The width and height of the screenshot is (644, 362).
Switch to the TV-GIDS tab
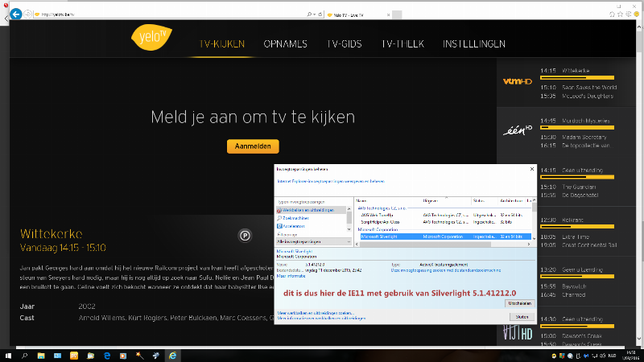pyautogui.click(x=345, y=43)
